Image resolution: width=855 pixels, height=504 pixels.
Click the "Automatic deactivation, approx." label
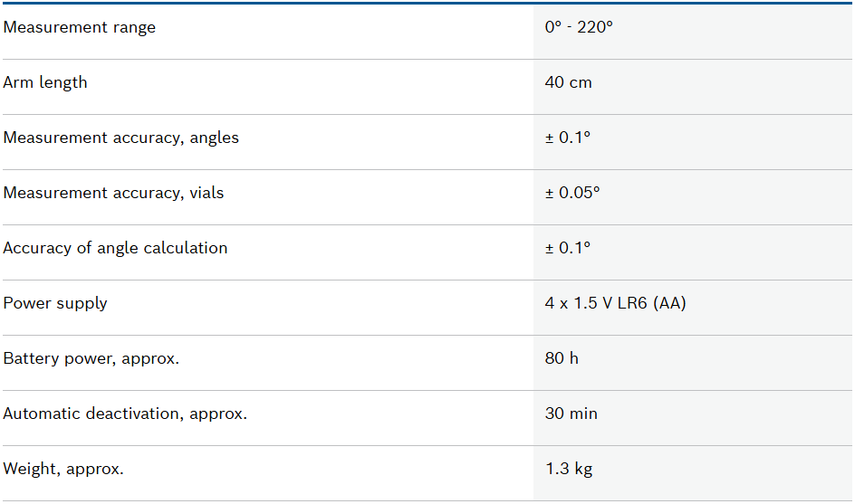tap(125, 414)
